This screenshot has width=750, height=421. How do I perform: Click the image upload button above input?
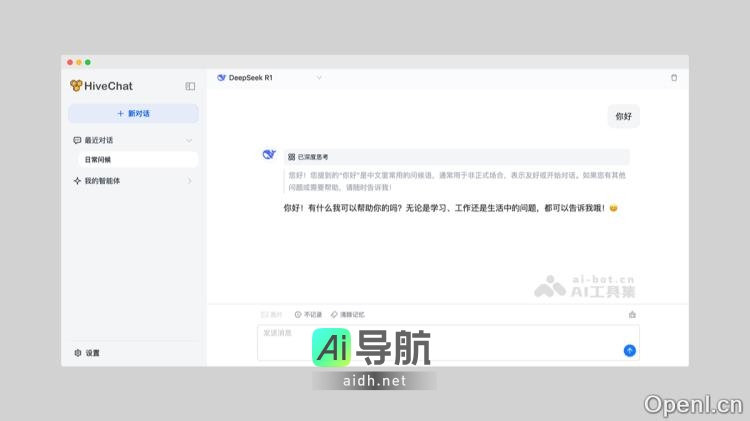tap(271, 315)
